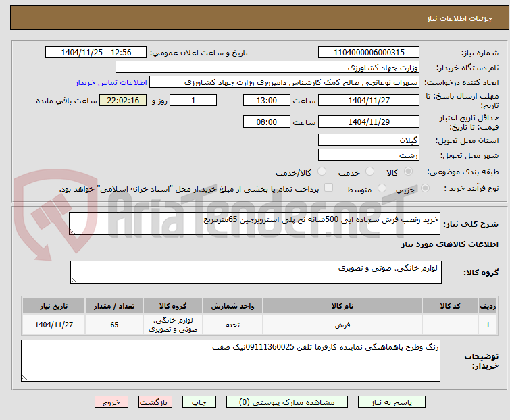This screenshot has height=420, width=510.
Task: Click the تعداد / مقدار column header
Action: coord(114,306)
